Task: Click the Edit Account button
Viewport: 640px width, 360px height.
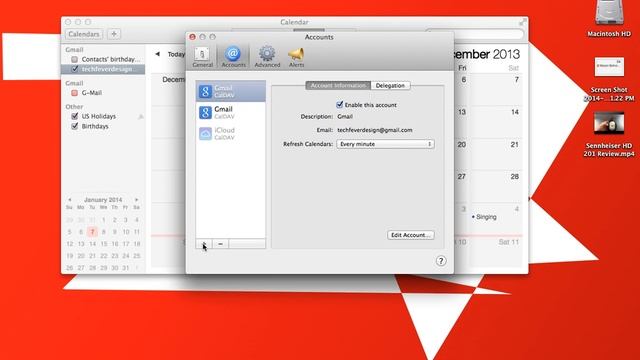Action: click(x=411, y=235)
